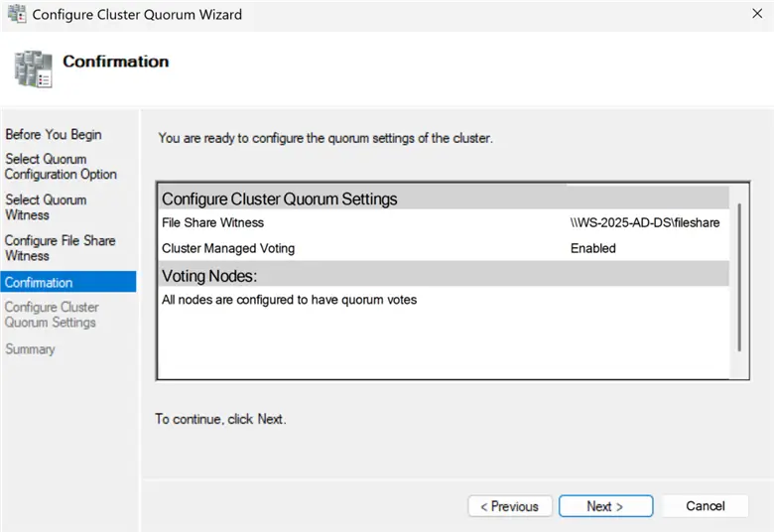
Task: Go to the Select Quorum Witness step
Action: 46,207
